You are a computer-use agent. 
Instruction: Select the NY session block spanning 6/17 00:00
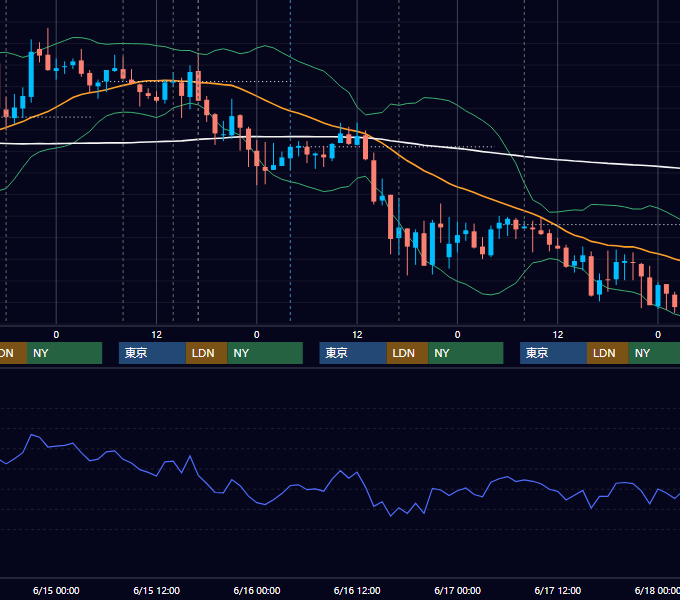coord(466,353)
